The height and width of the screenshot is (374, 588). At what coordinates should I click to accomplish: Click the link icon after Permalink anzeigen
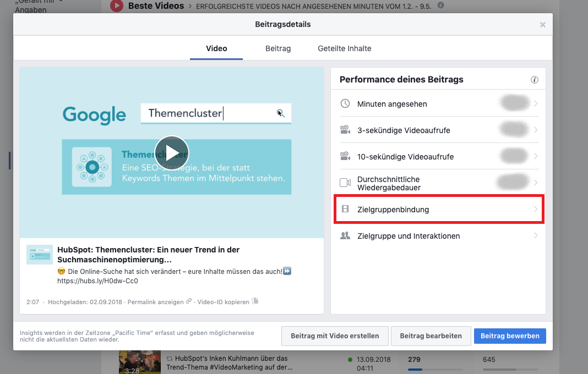[x=189, y=301]
